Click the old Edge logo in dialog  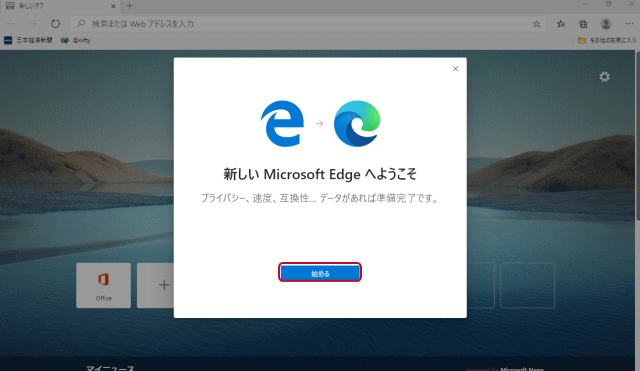pos(282,123)
